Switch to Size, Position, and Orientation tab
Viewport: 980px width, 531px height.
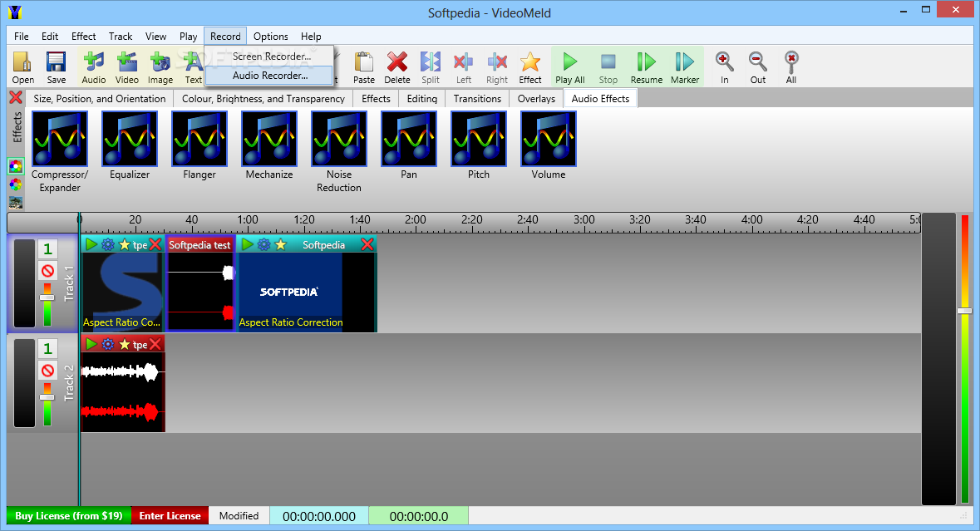100,99
